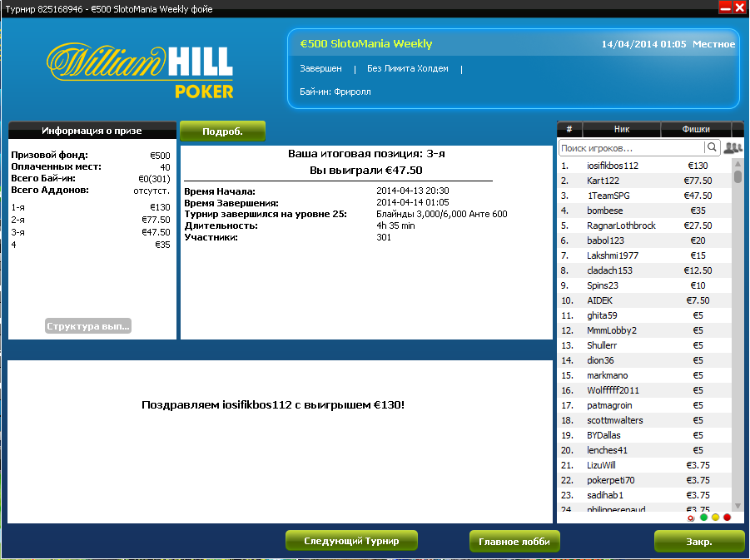This screenshot has width=750, height=560.
Task: Select player sadihab1 in the list
Action: point(645,495)
